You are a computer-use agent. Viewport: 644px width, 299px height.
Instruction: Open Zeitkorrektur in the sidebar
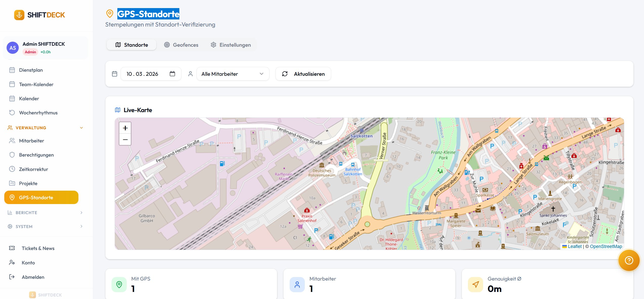[33, 169]
